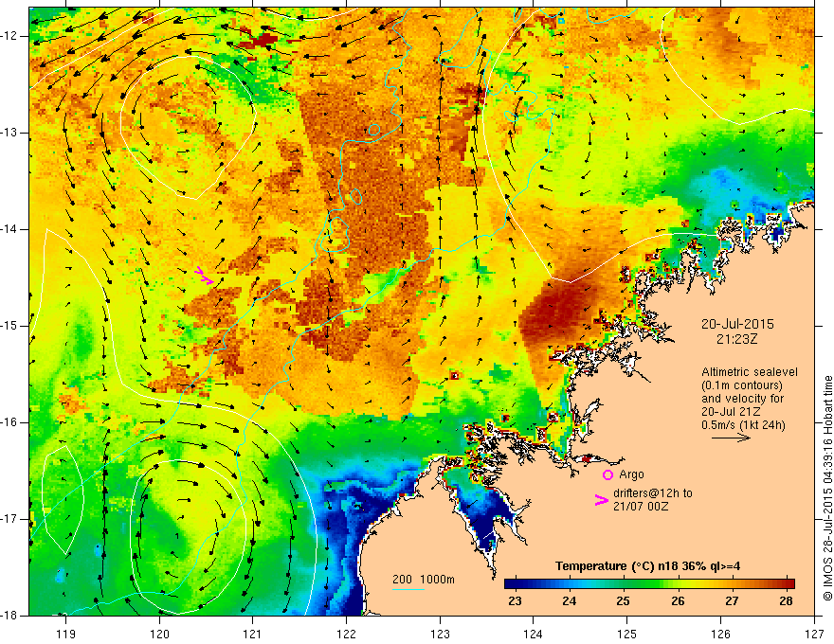
Task: Click the 'drifters@12h to' legend label
Action: click(653, 493)
